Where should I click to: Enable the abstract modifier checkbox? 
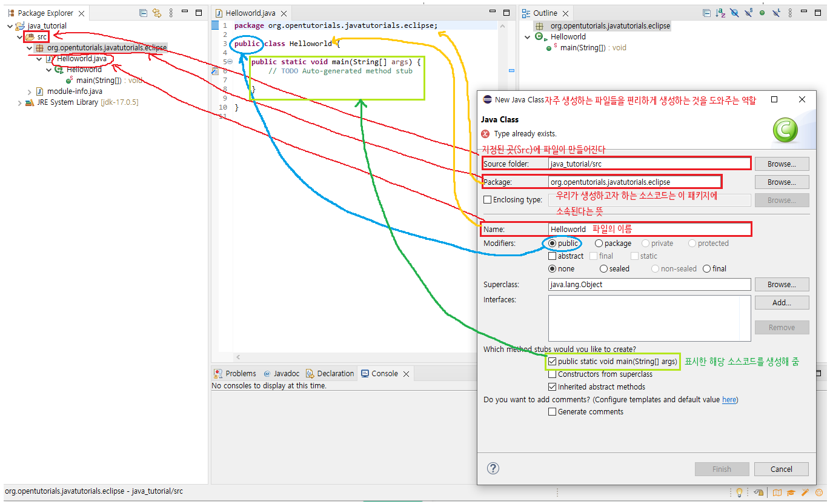552,256
